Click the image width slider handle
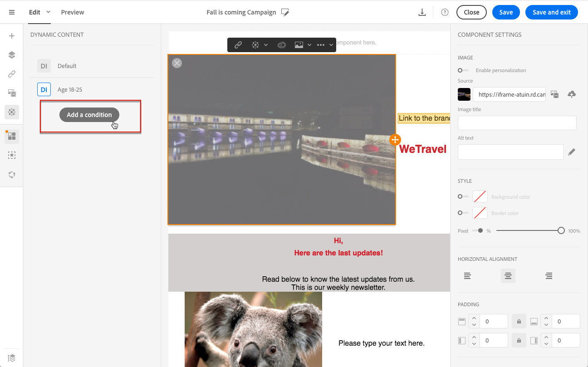This screenshot has height=367, width=588. [561, 230]
